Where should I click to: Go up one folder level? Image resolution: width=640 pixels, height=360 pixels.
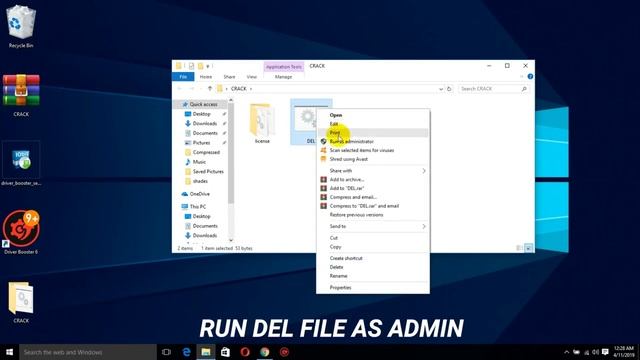pos(210,89)
